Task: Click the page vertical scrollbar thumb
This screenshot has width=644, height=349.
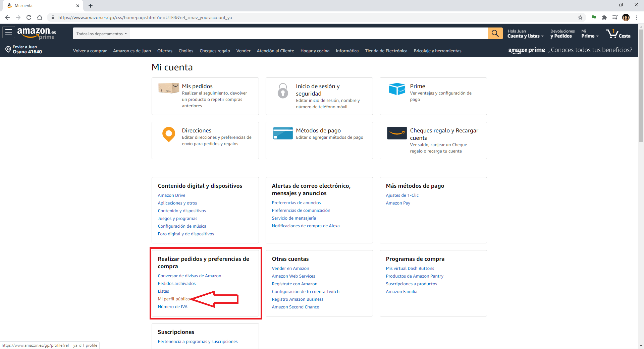Action: tap(641, 85)
